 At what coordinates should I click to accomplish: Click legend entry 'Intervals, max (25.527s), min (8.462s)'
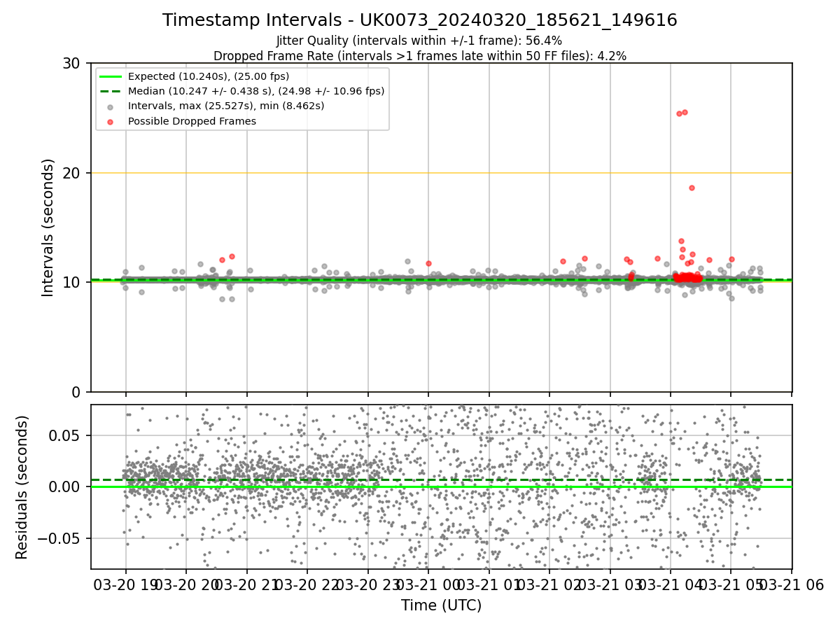tap(226, 106)
